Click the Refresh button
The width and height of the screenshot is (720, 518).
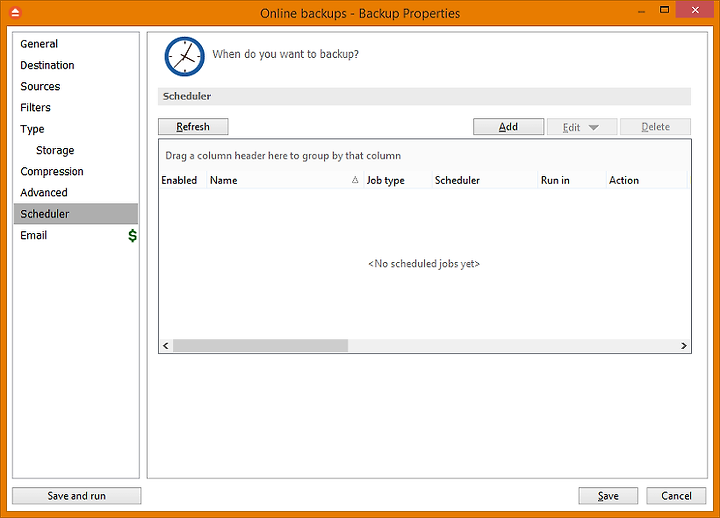click(193, 127)
